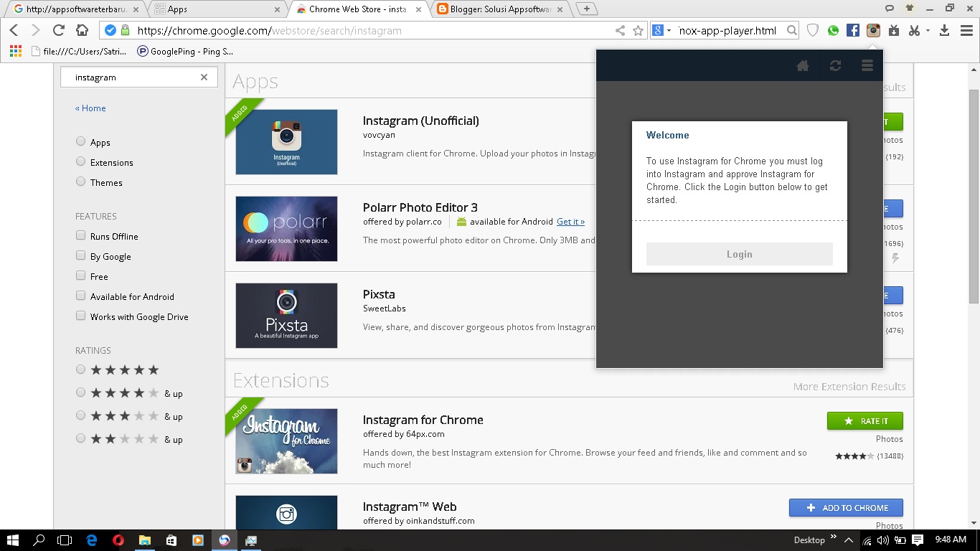Open the GooglePing bookmark
The height and width of the screenshot is (551, 980).
(x=185, y=51)
